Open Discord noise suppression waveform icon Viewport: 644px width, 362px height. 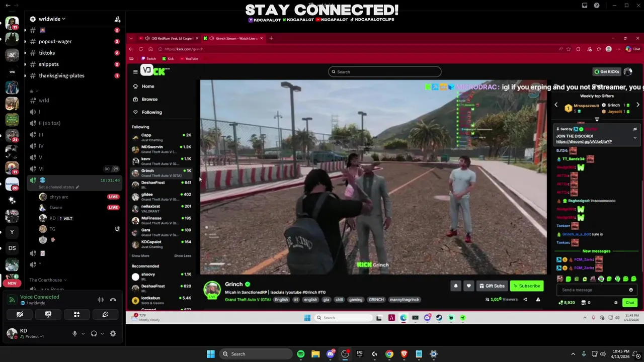point(101,300)
